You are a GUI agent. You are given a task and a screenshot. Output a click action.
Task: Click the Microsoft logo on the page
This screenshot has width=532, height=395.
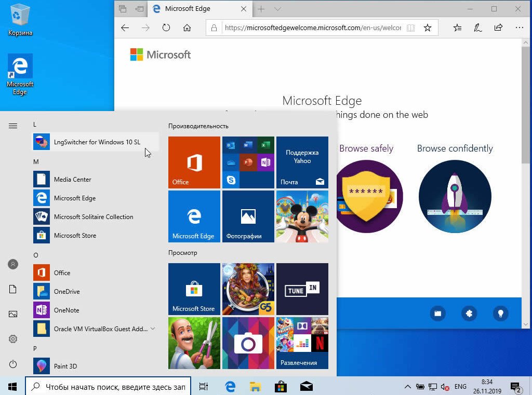[160, 55]
